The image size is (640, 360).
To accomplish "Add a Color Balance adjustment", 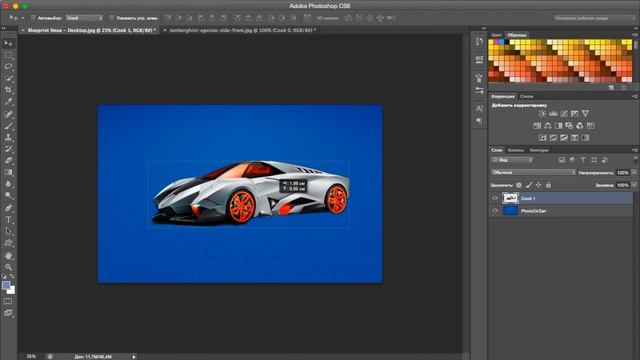I will tap(548, 126).
